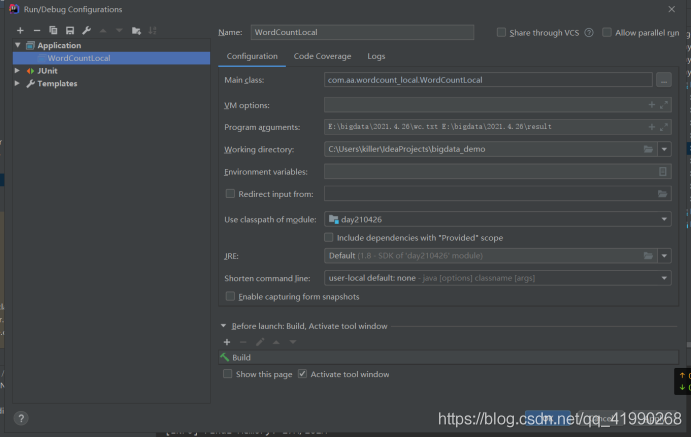
Task: Collapse the Before launch section
Action: [x=223, y=326]
